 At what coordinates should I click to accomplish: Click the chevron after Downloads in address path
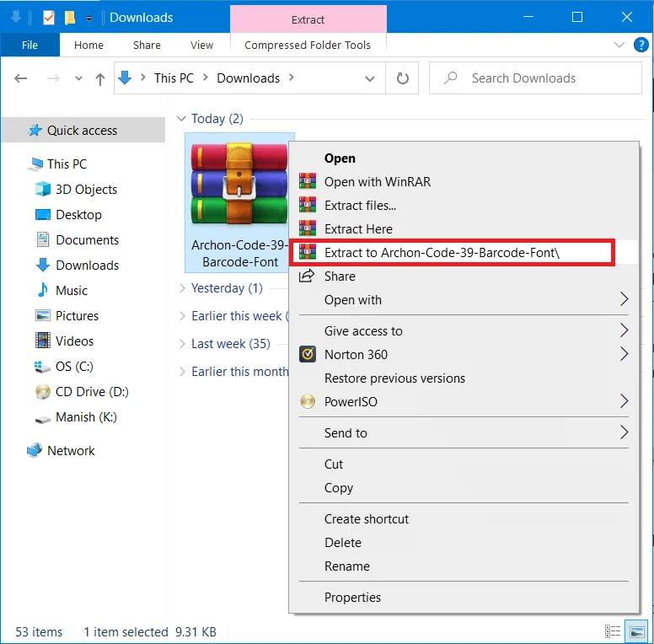coord(291,78)
